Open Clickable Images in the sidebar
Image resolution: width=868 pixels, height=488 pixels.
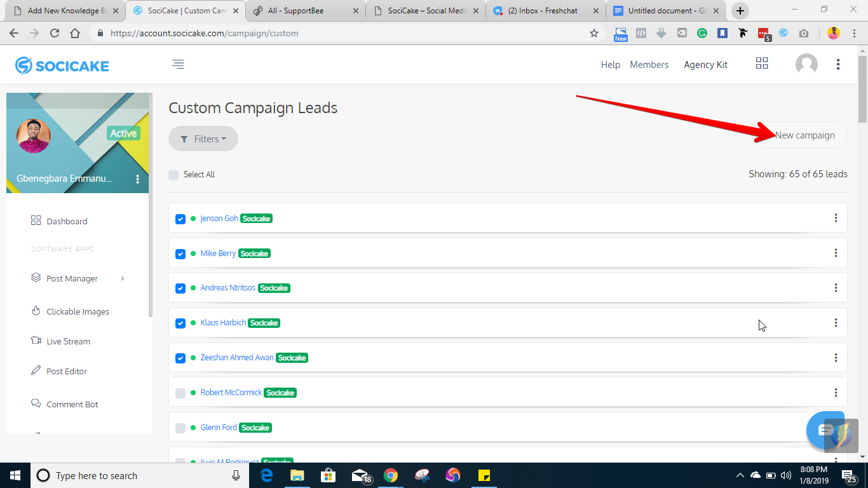(x=70, y=311)
